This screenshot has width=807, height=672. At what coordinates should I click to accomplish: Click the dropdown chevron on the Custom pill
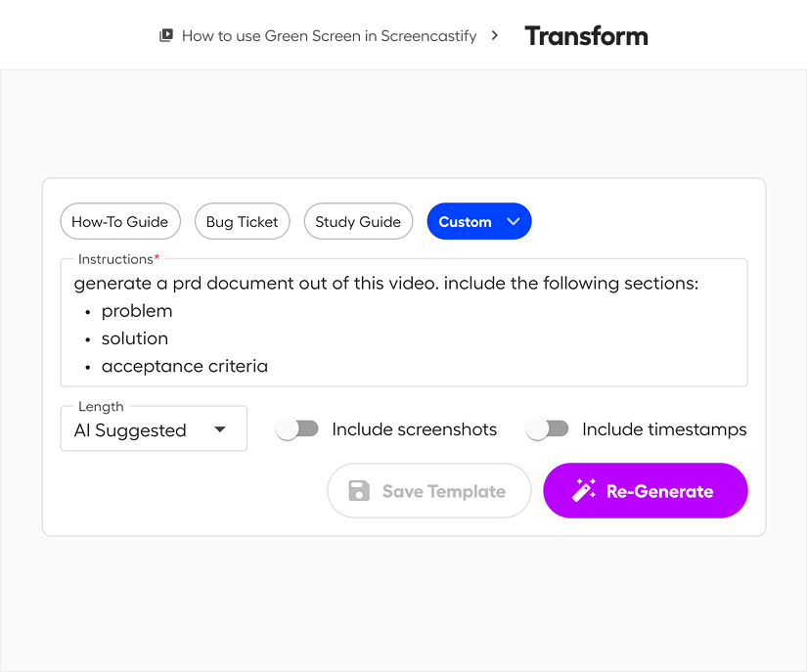pyautogui.click(x=515, y=221)
